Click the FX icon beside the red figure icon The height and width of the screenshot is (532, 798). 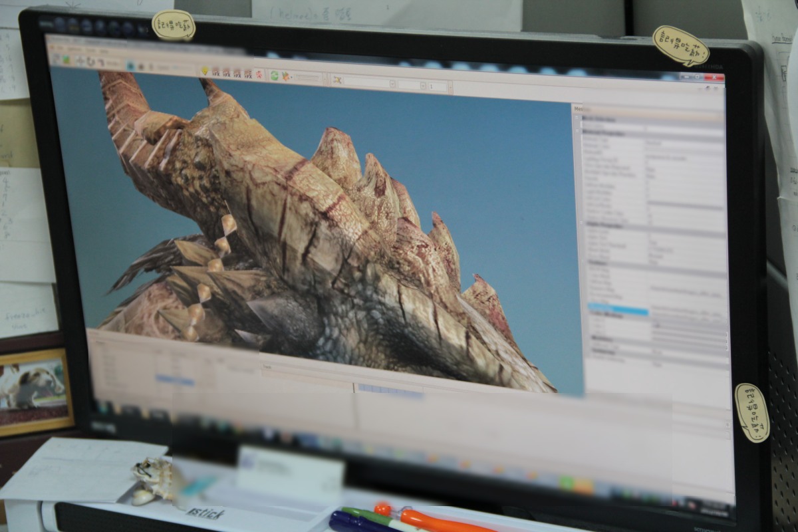(248, 74)
